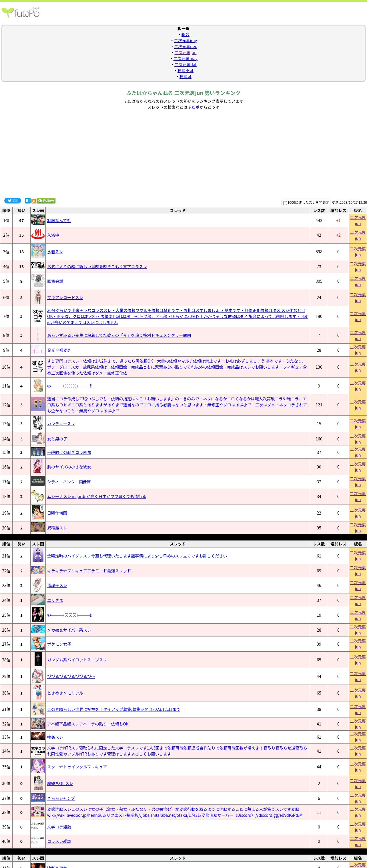Open the 転載可 link

click(185, 77)
